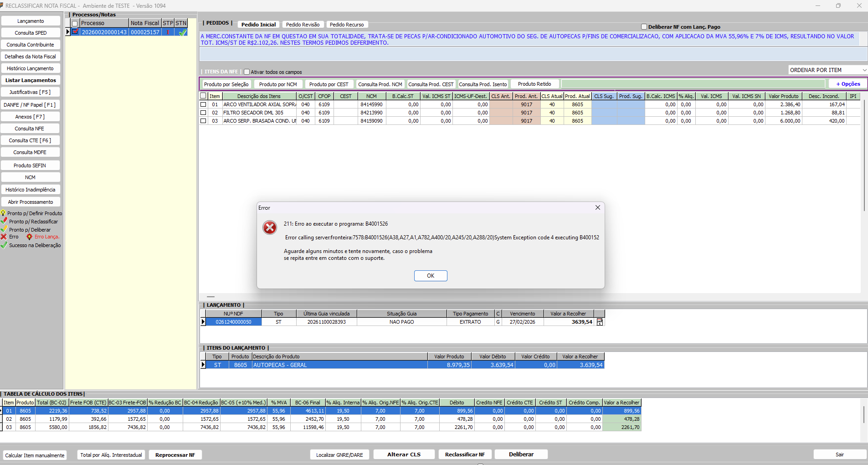The image size is (868, 465).
Task: Open the calendar icon in the Lançamento row
Action: click(600, 322)
